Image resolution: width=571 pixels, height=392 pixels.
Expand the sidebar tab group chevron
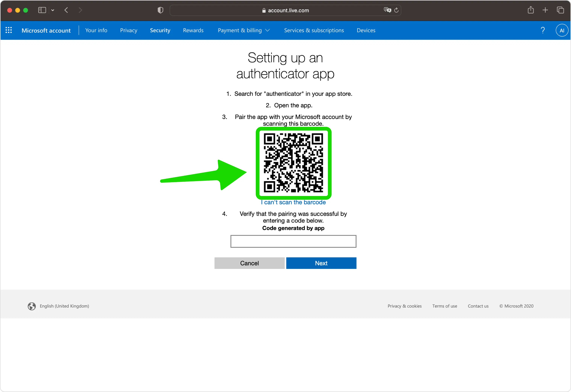click(x=53, y=10)
